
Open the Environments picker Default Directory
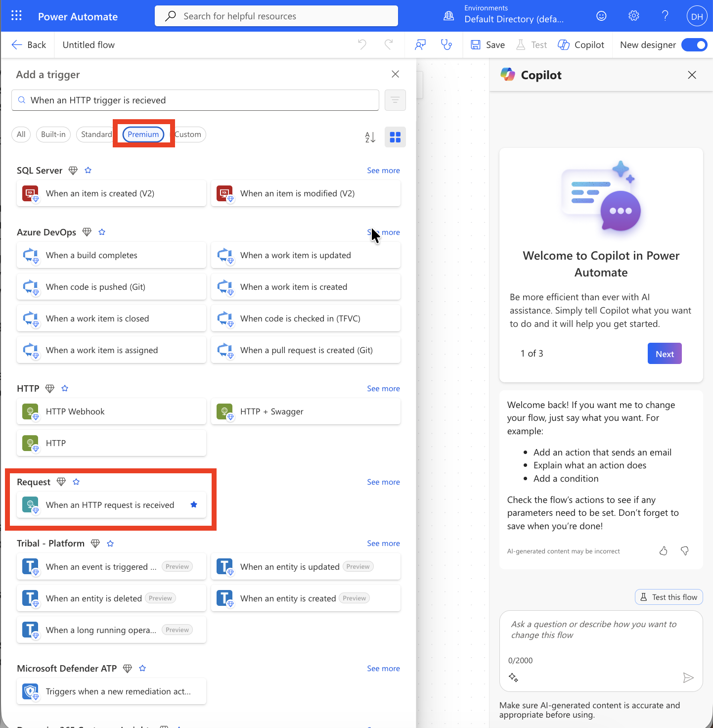tap(513, 19)
